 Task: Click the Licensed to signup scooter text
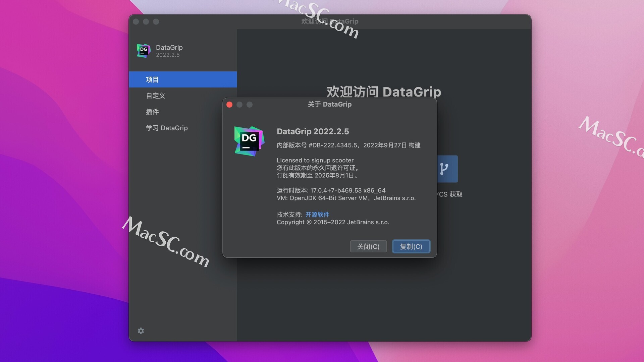click(x=315, y=160)
